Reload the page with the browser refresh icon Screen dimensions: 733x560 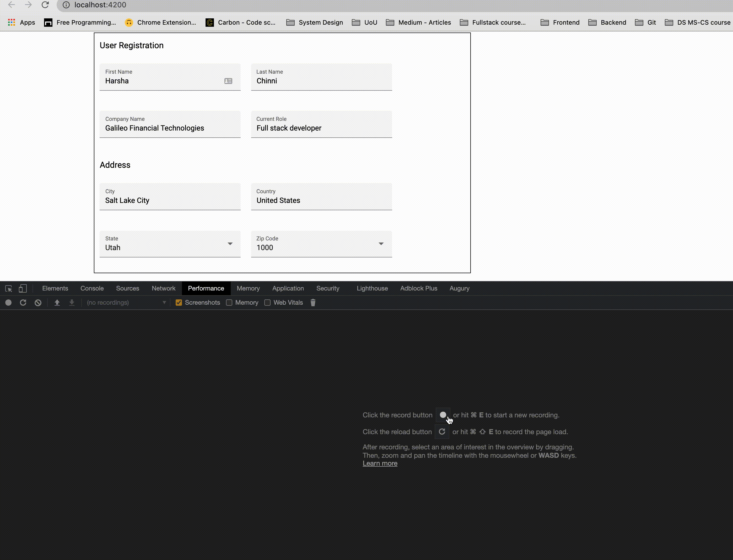click(45, 5)
